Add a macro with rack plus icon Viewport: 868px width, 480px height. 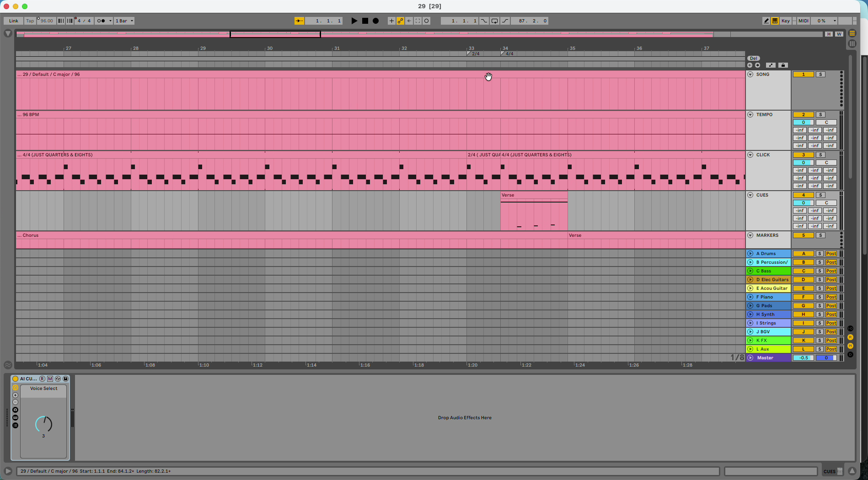(15, 395)
